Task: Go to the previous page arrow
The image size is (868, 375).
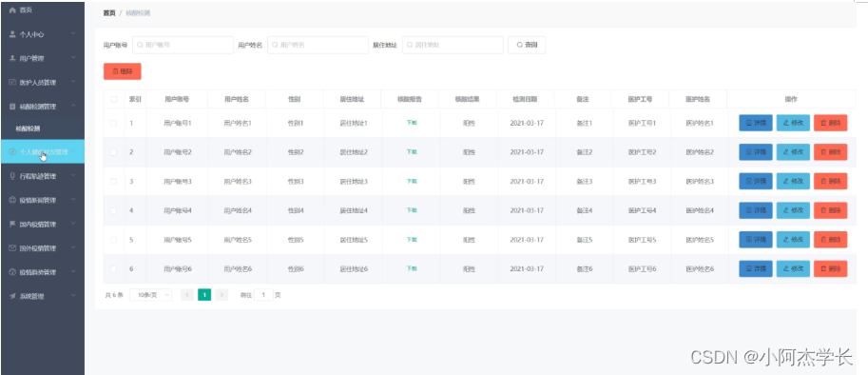Action: coord(187,295)
